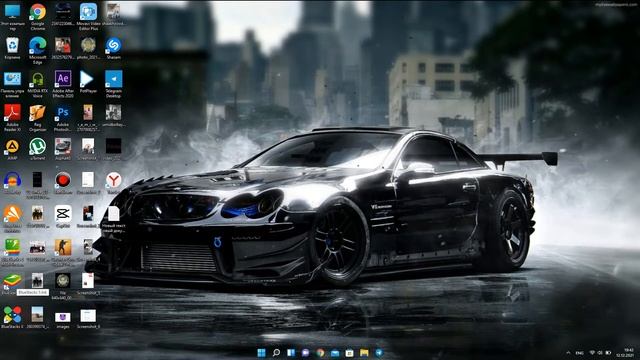Open the Control Panel desktop icon
This screenshot has width=640, height=360.
click(x=12, y=79)
